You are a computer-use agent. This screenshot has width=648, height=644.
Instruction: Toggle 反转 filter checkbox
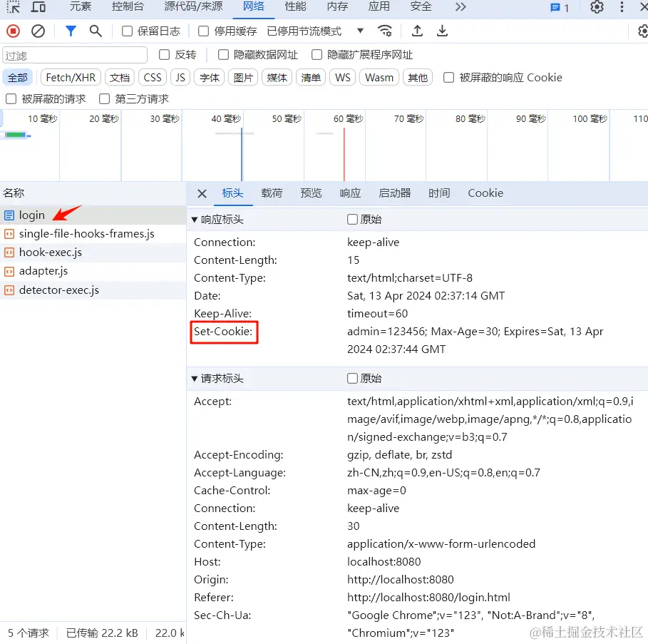point(164,55)
